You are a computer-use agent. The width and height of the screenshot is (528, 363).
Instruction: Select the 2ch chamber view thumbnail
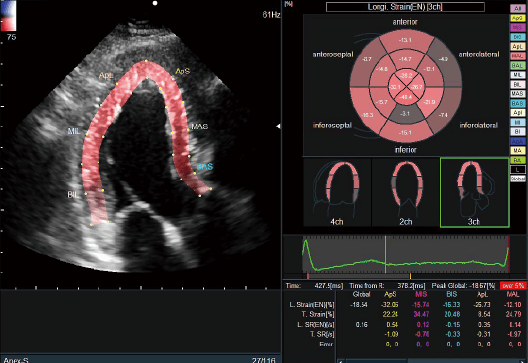(x=406, y=192)
